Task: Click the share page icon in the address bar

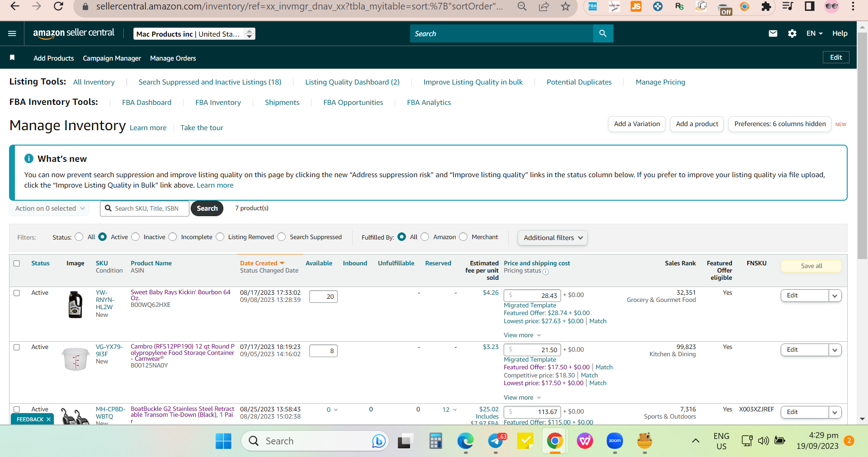Action: (544, 6)
